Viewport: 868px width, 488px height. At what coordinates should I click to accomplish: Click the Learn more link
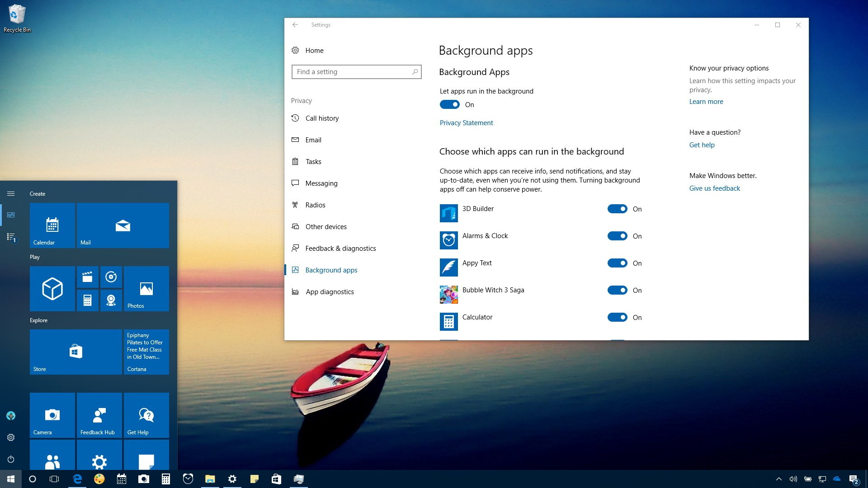tap(707, 101)
